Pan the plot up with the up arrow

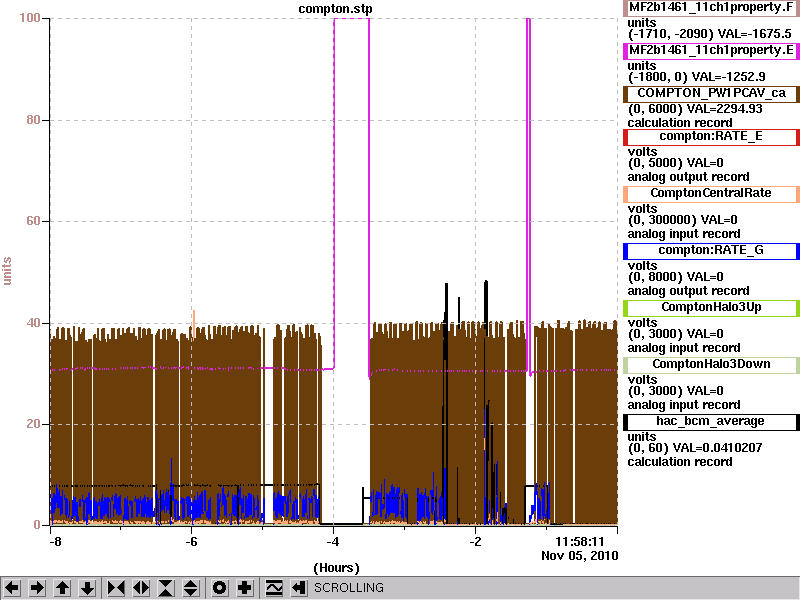point(63,588)
